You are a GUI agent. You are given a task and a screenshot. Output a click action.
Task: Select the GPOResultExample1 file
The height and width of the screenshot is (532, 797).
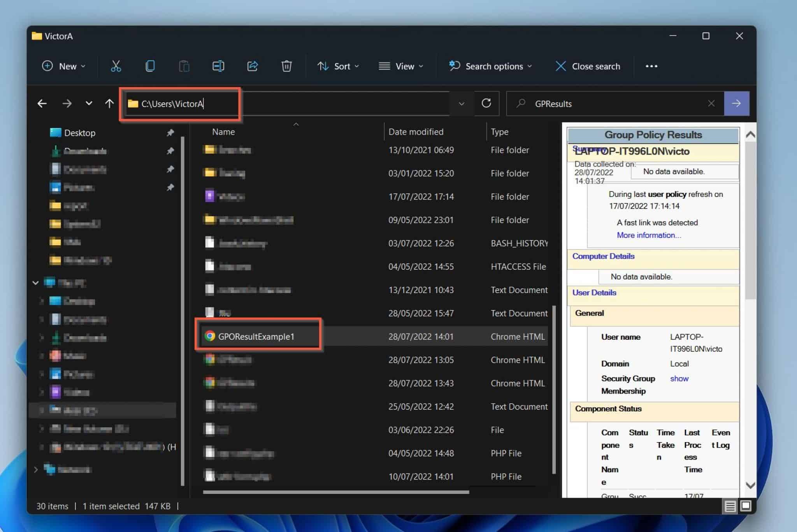coord(256,337)
